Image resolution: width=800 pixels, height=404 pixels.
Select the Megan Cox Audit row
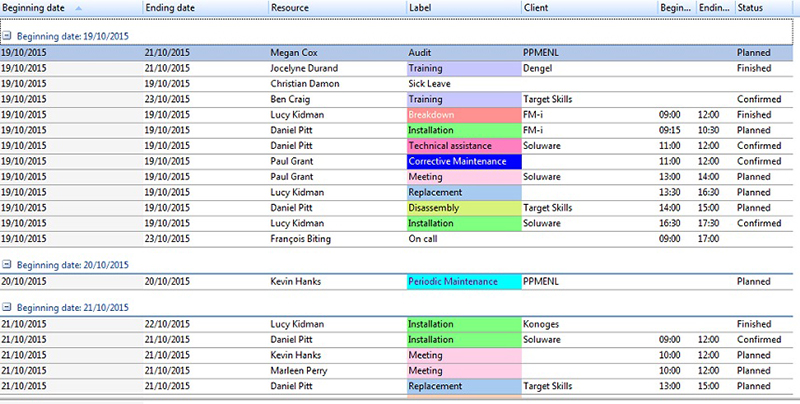(300, 52)
